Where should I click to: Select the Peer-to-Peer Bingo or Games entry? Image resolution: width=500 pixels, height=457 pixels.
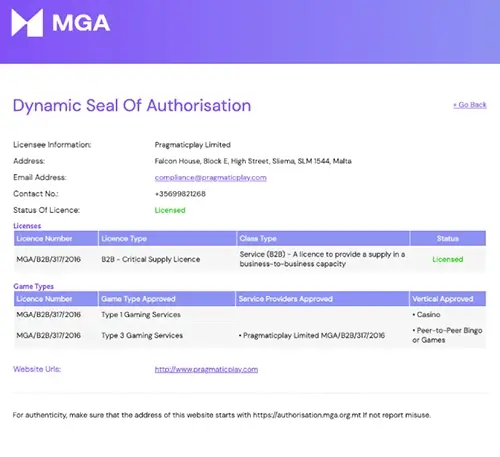tap(447, 335)
